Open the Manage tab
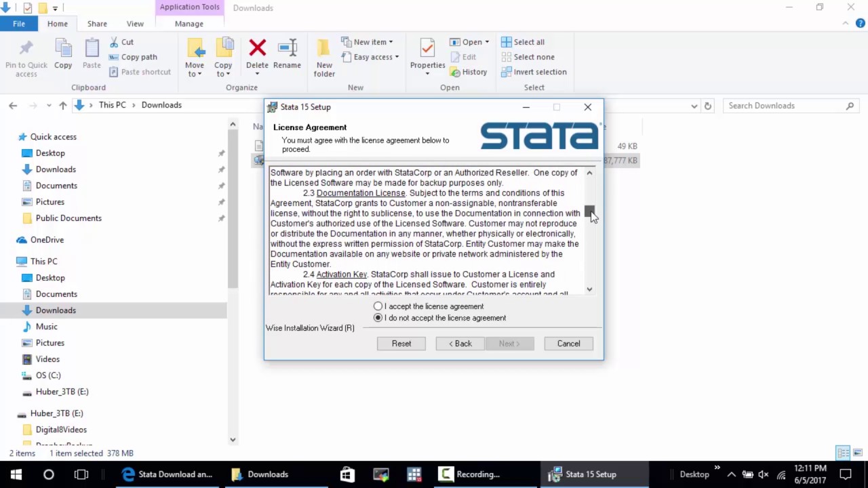 pos(189,24)
